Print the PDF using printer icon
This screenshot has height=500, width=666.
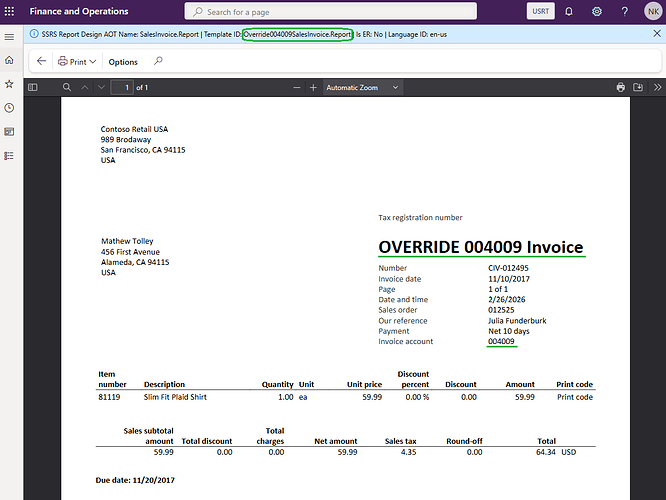pos(621,87)
